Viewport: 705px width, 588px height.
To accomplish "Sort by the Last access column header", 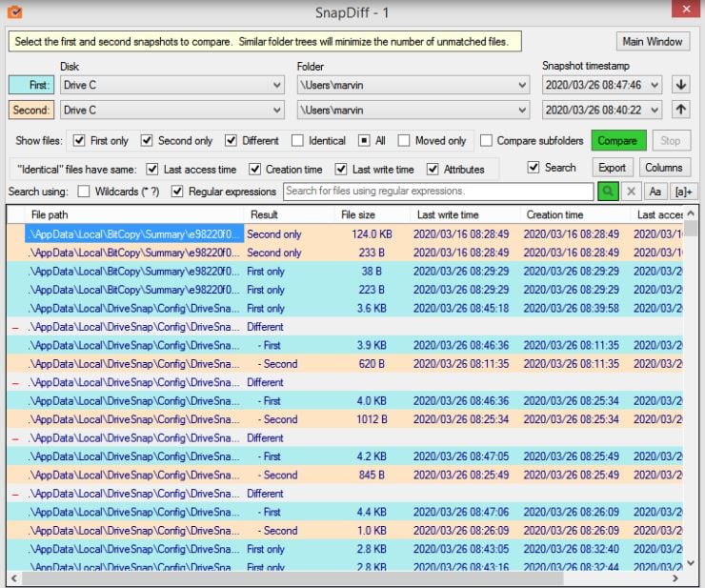I will tap(656, 214).
